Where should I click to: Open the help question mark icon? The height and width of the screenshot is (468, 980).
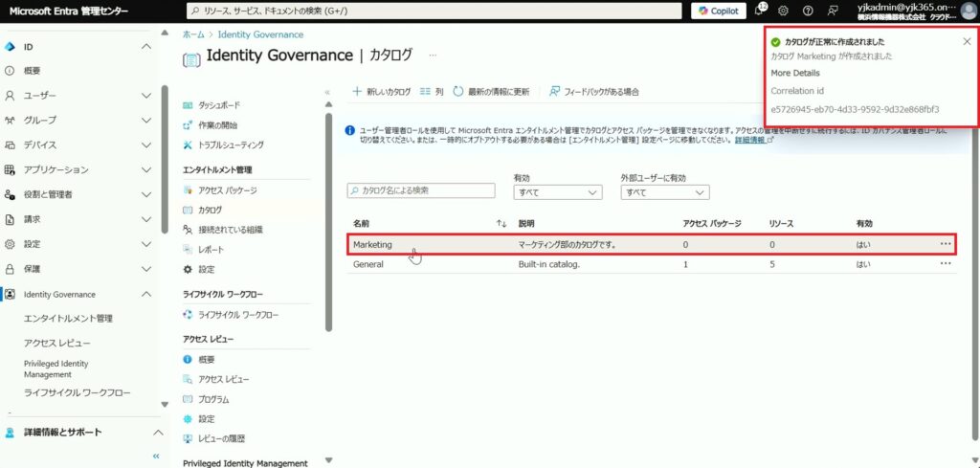(808, 11)
